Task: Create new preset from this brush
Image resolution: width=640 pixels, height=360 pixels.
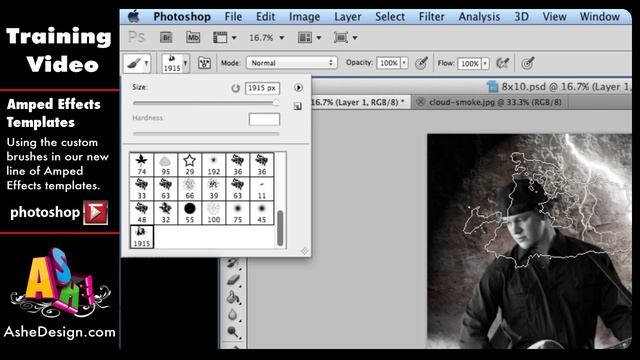Action: tap(298, 107)
